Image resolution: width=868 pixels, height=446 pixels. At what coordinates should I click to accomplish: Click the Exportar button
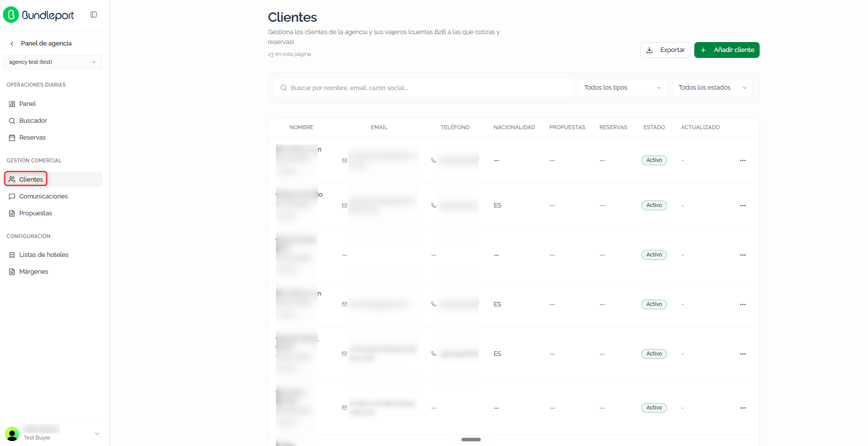point(665,50)
